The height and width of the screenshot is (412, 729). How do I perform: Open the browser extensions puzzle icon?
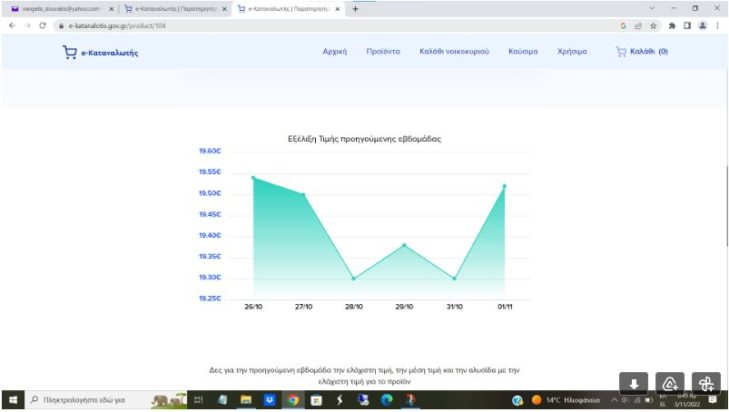tap(671, 25)
